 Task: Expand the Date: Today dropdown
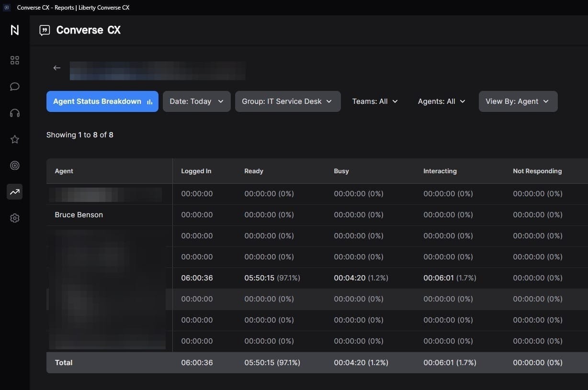click(196, 101)
